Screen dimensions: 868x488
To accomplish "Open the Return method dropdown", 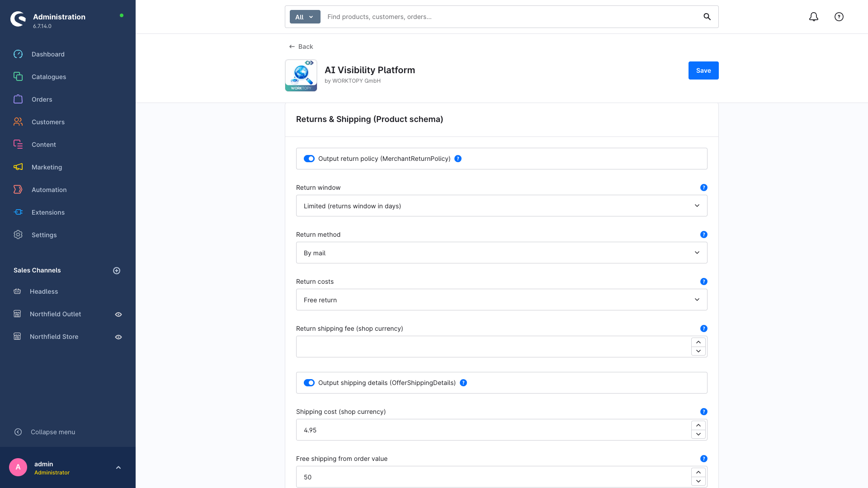I will (501, 253).
